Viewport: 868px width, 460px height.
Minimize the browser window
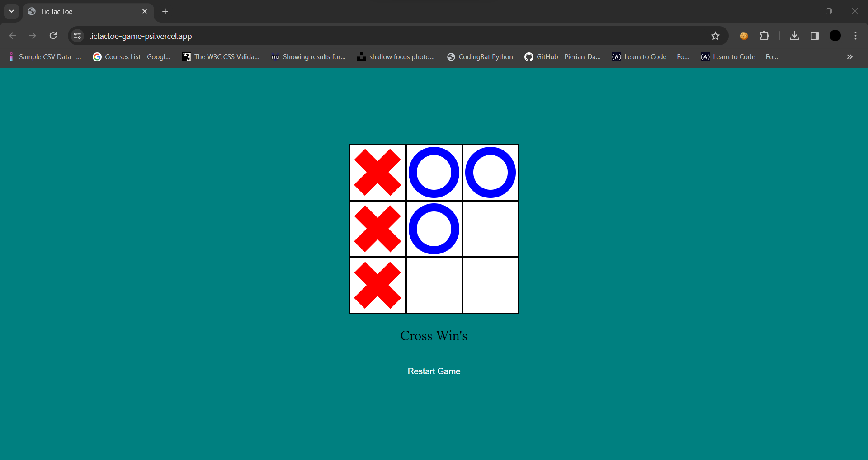803,11
